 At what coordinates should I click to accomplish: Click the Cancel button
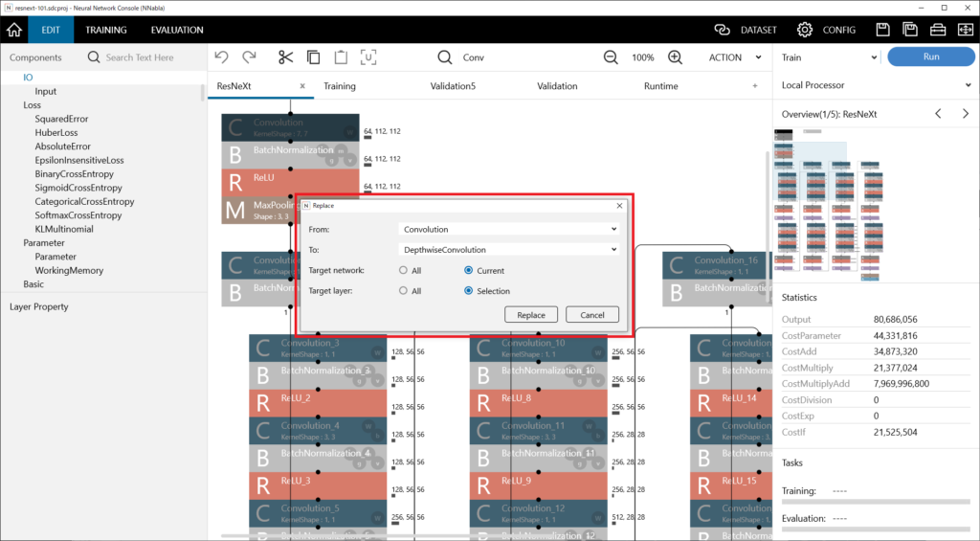591,315
